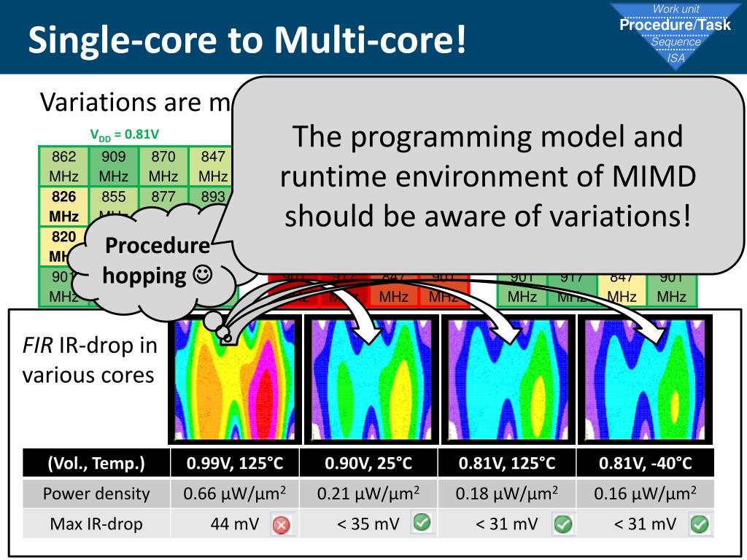Click the "877" cell in the second row

[x=163, y=196]
